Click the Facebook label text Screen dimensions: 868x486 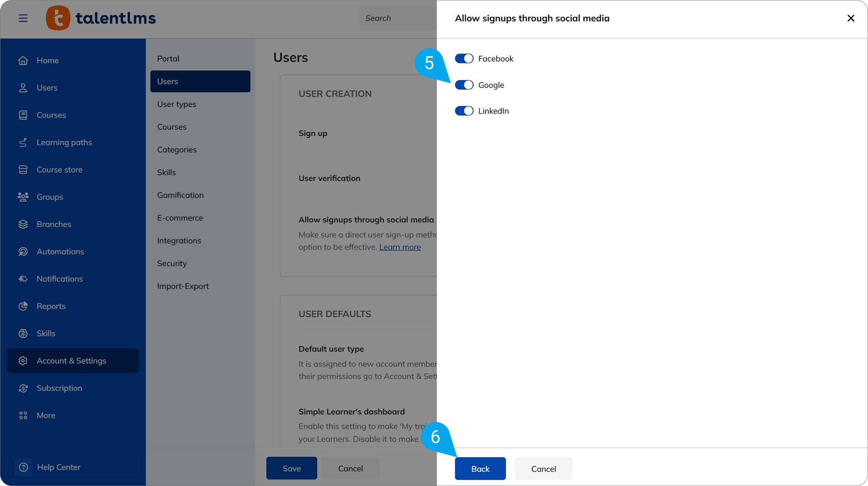click(x=496, y=58)
